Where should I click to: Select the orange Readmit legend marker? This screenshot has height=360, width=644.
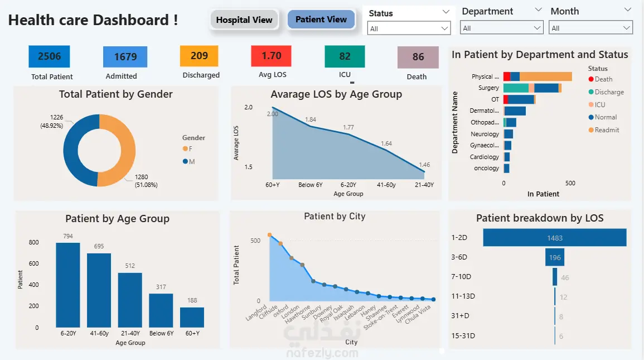(591, 130)
